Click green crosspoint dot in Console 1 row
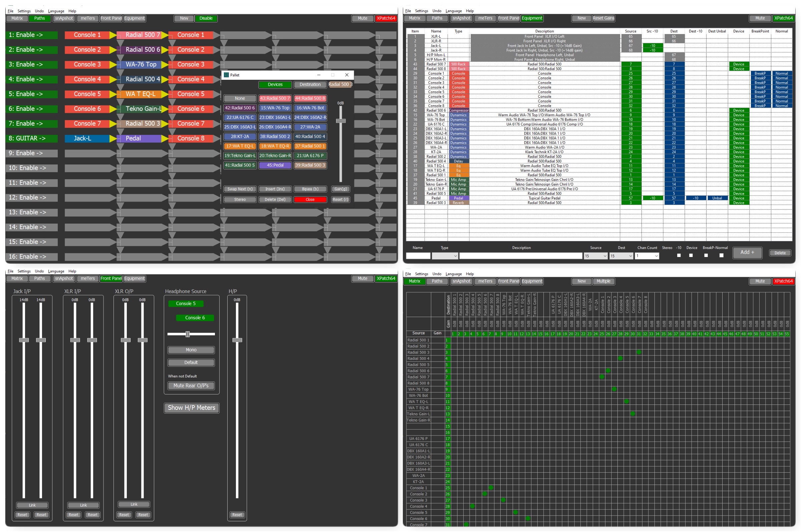Image resolution: width=801 pixels, height=532 pixels. tap(491, 488)
